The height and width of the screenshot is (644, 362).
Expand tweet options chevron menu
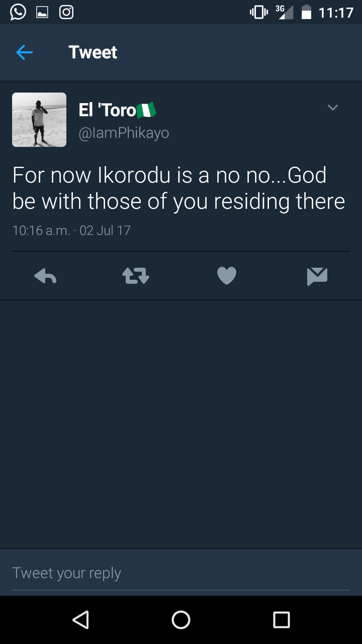tap(332, 108)
